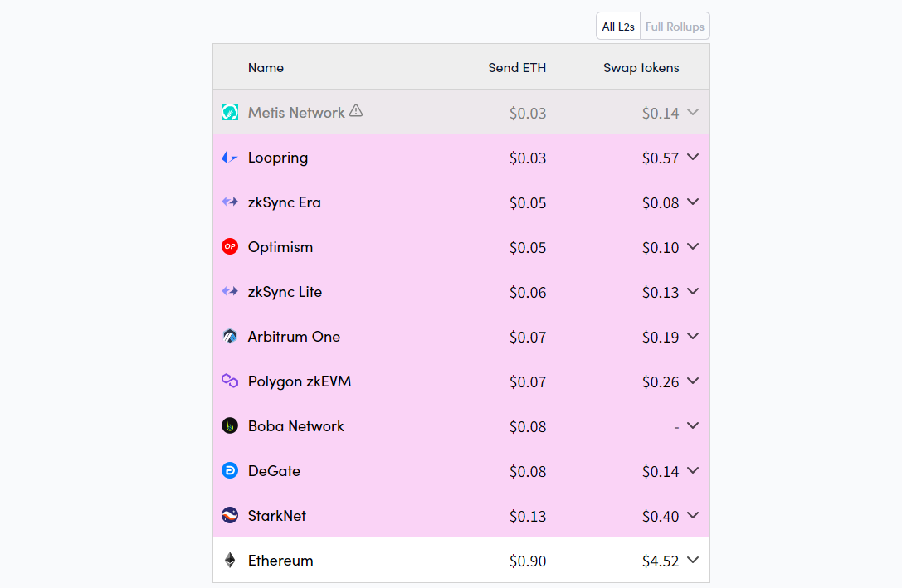This screenshot has width=902, height=588.
Task: Expand the DeGate row chevron
Action: click(x=693, y=471)
